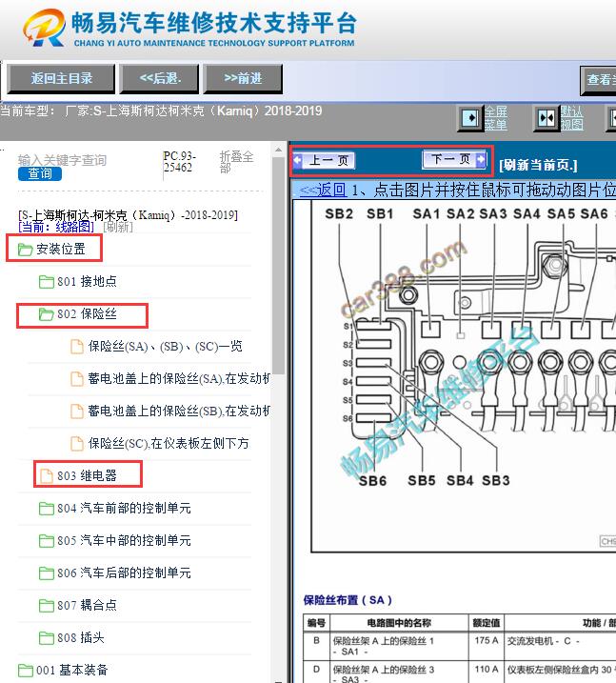The width and height of the screenshot is (616, 683).
Task: Click the 803 继电器 document icon
Action: tap(46, 476)
